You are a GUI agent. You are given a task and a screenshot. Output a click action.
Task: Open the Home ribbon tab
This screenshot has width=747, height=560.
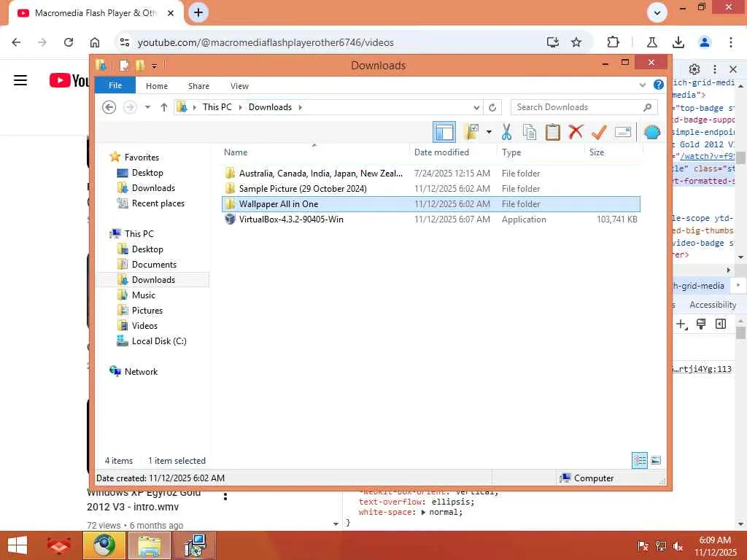[157, 86]
